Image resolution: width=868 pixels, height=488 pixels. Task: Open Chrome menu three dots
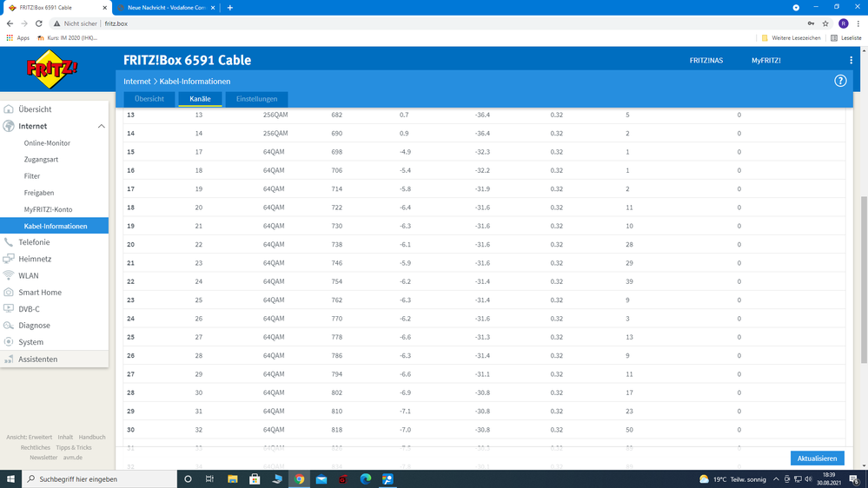(858, 23)
